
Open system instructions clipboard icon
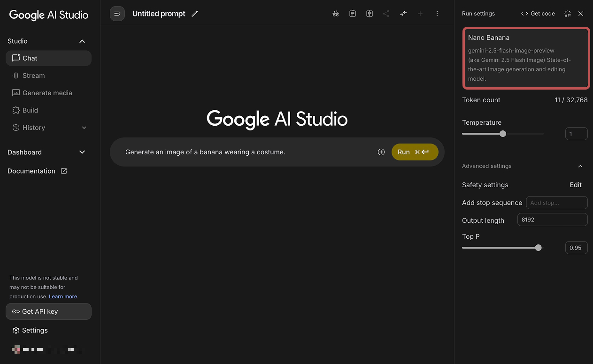pos(353,14)
